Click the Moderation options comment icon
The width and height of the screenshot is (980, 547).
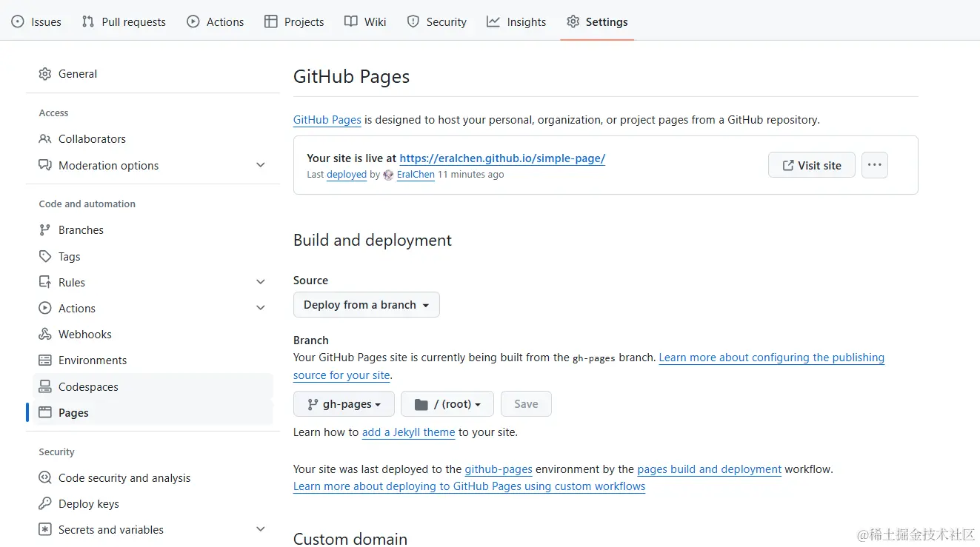45,165
